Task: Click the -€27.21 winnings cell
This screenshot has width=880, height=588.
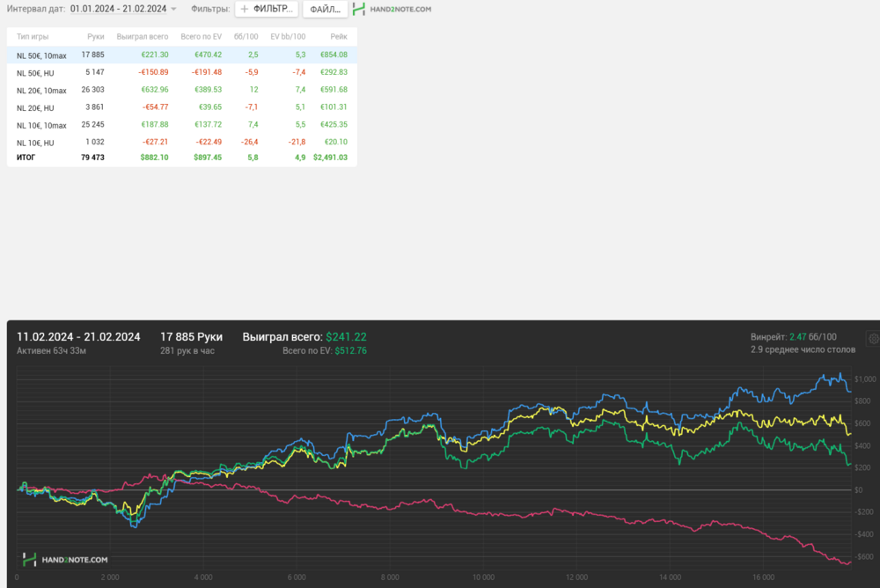Action: click(x=155, y=142)
